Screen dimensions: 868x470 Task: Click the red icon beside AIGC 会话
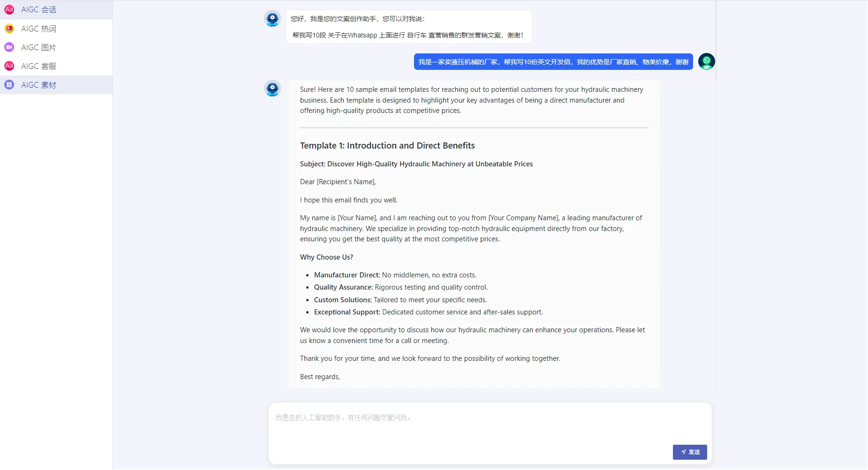pyautogui.click(x=9, y=9)
